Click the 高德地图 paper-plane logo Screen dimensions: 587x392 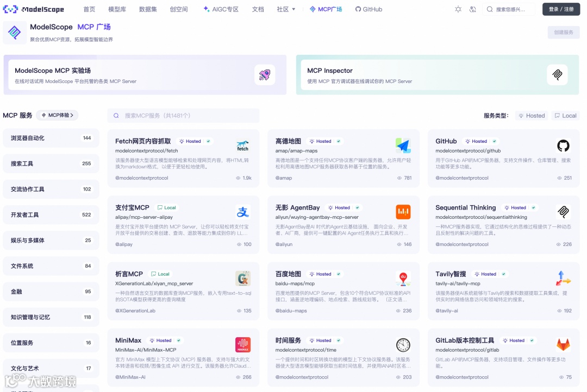point(403,146)
